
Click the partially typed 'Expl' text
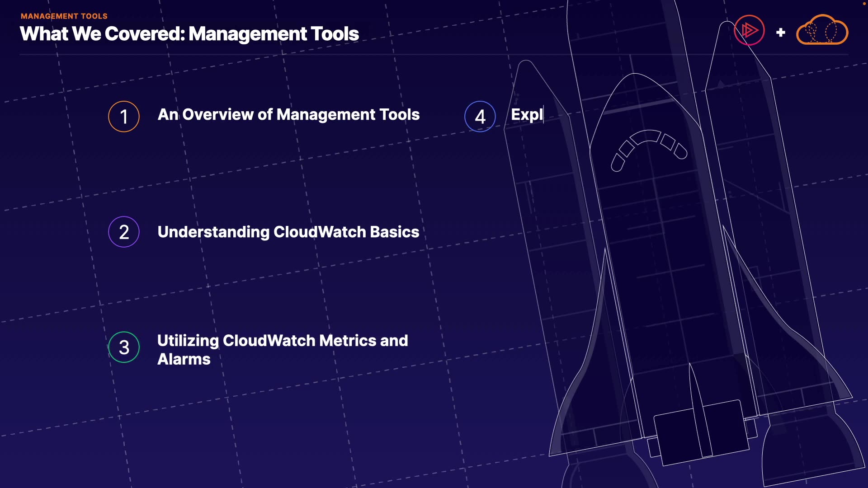527,115
